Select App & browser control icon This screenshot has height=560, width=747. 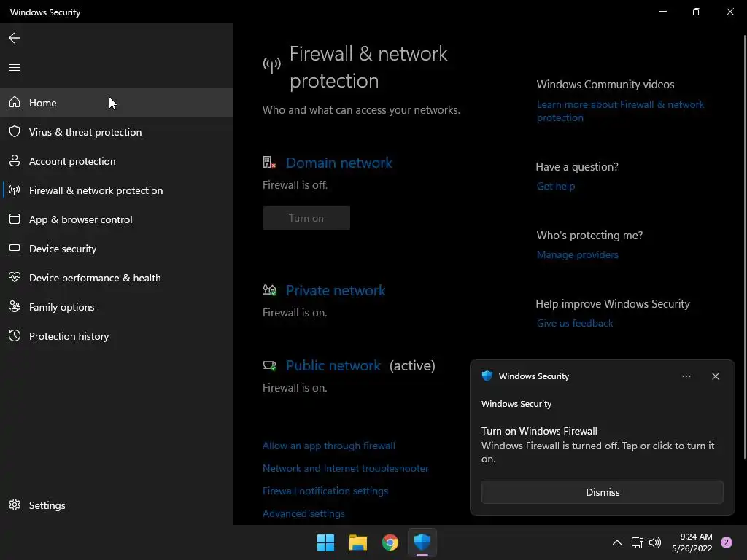15,219
